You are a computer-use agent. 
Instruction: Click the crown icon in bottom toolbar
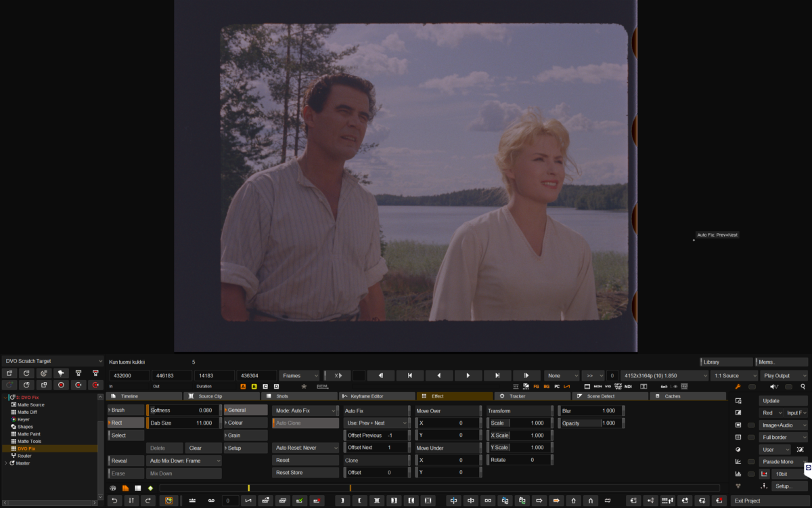click(192, 501)
